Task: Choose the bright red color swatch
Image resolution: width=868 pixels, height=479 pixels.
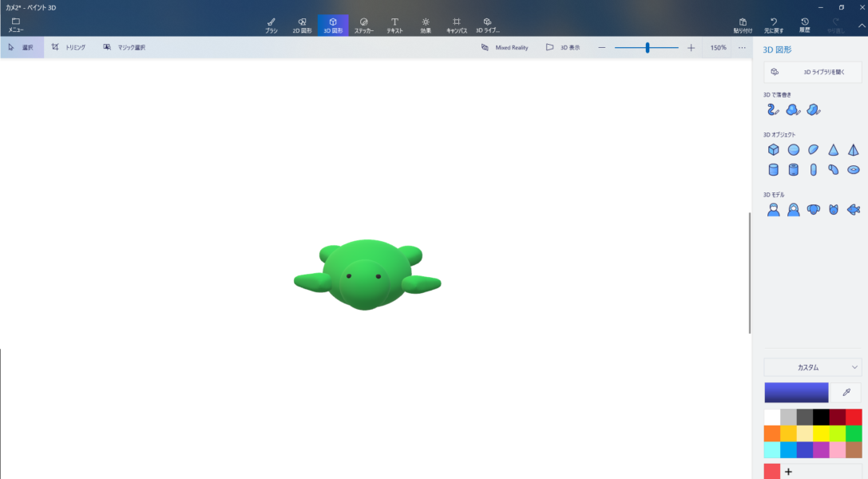Action: click(x=854, y=417)
